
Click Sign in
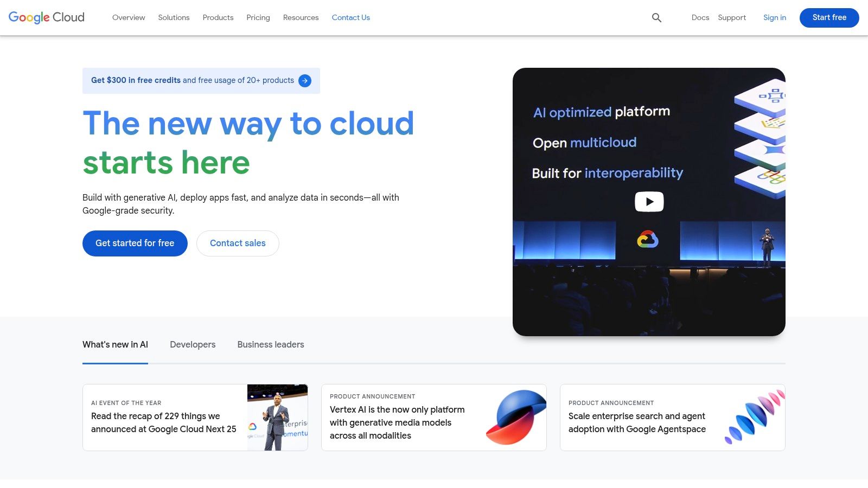pos(775,17)
